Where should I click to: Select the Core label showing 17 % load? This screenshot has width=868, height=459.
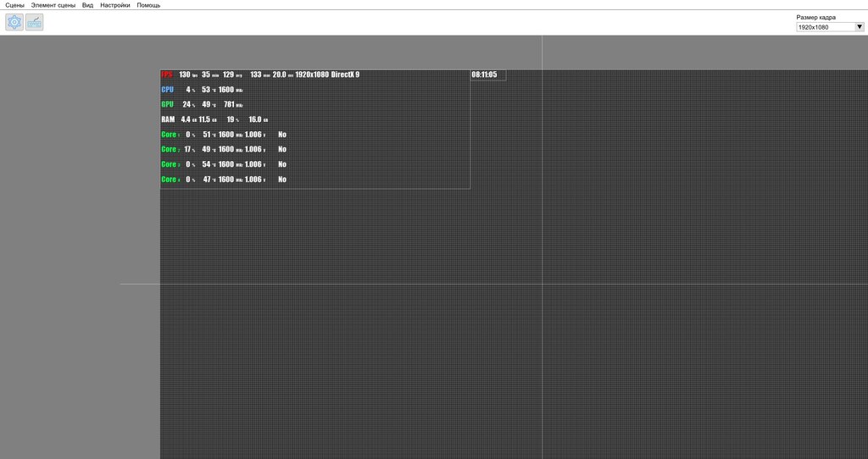click(x=169, y=149)
